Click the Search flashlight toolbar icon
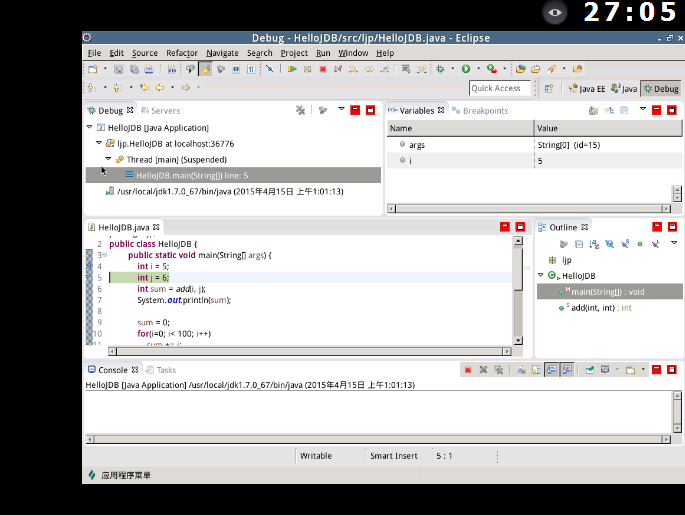 (x=551, y=69)
